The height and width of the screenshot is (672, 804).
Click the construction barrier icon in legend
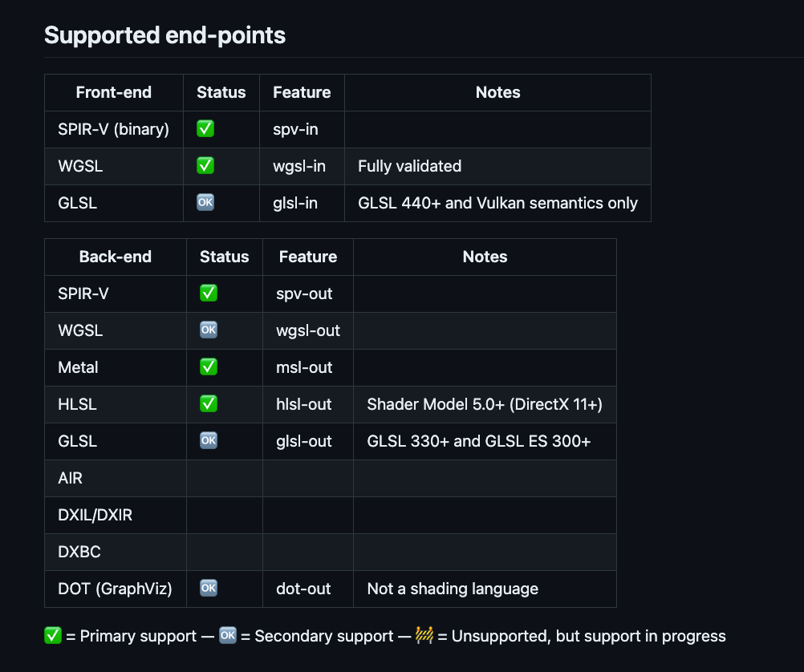424,636
